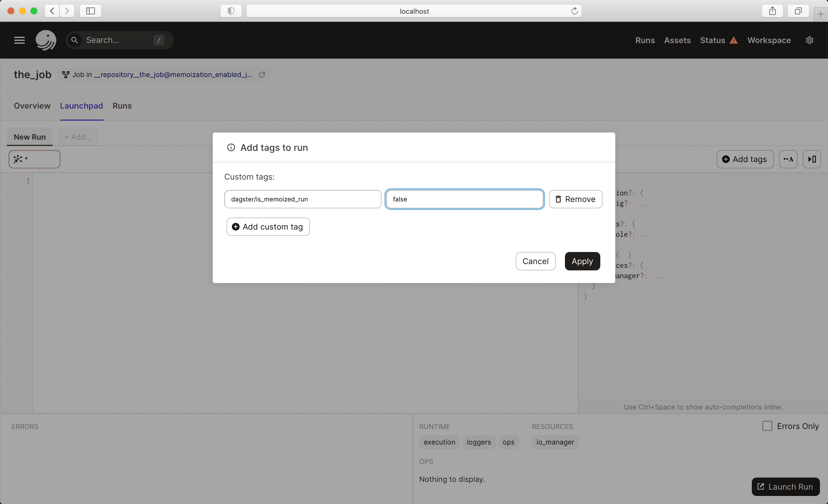Toggle whitespace display button
Screen dimensions: 828x504
[x=788, y=159]
